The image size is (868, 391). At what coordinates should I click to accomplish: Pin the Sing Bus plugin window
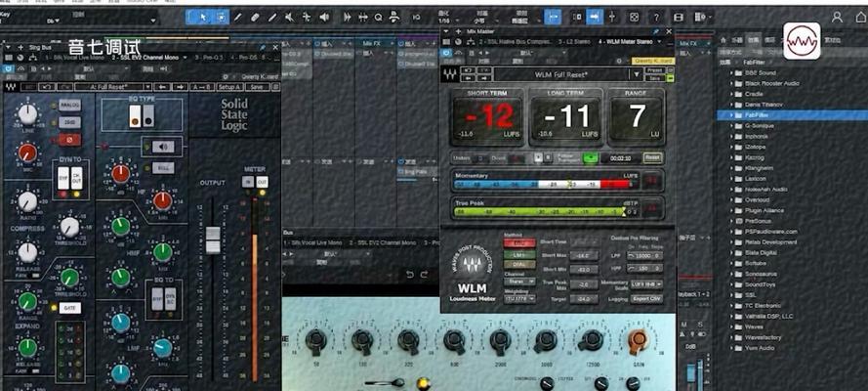(263, 48)
